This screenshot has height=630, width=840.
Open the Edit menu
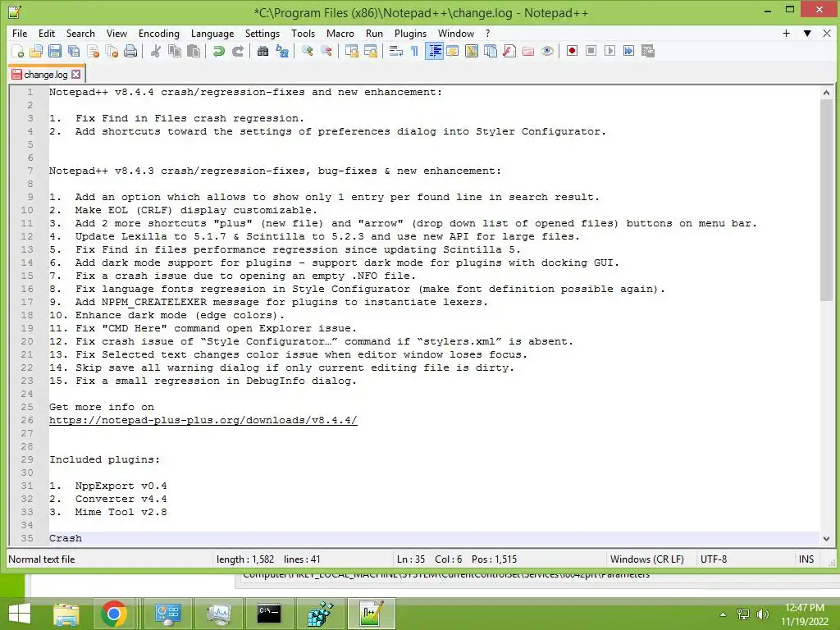point(47,33)
